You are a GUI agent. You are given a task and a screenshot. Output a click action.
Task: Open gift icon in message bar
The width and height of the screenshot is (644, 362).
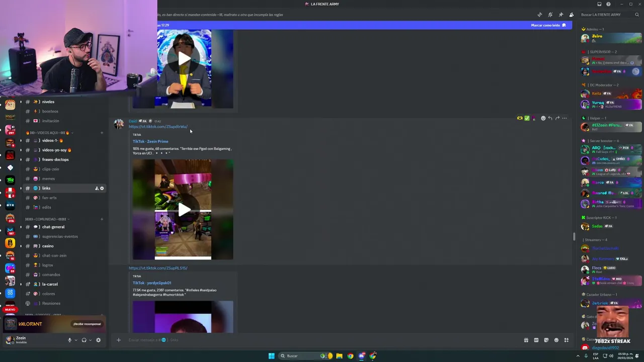tap(526, 340)
